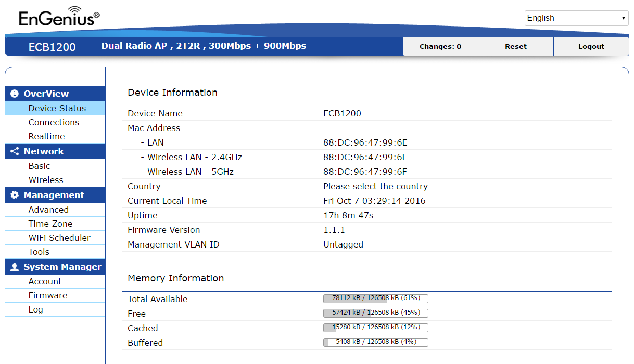Click the Changes: 0 button
The image size is (634, 364).
coord(440,46)
